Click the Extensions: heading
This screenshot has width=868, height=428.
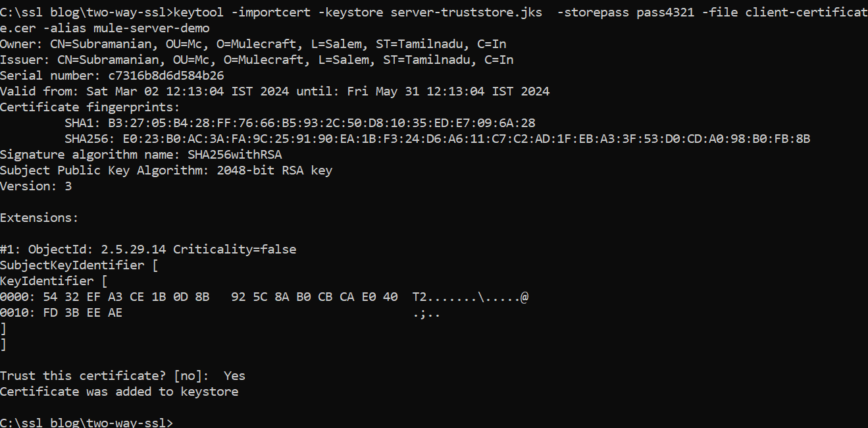(x=39, y=218)
